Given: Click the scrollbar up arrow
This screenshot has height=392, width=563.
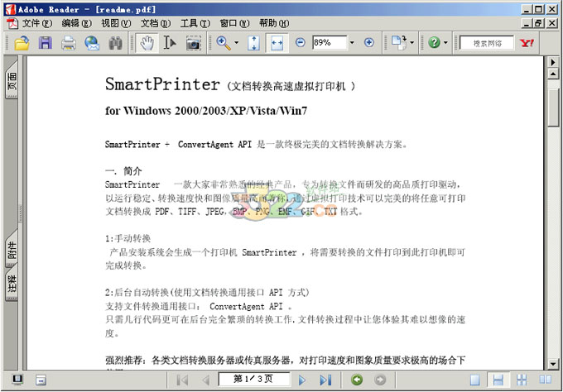Looking at the screenshot, I should click(553, 74).
